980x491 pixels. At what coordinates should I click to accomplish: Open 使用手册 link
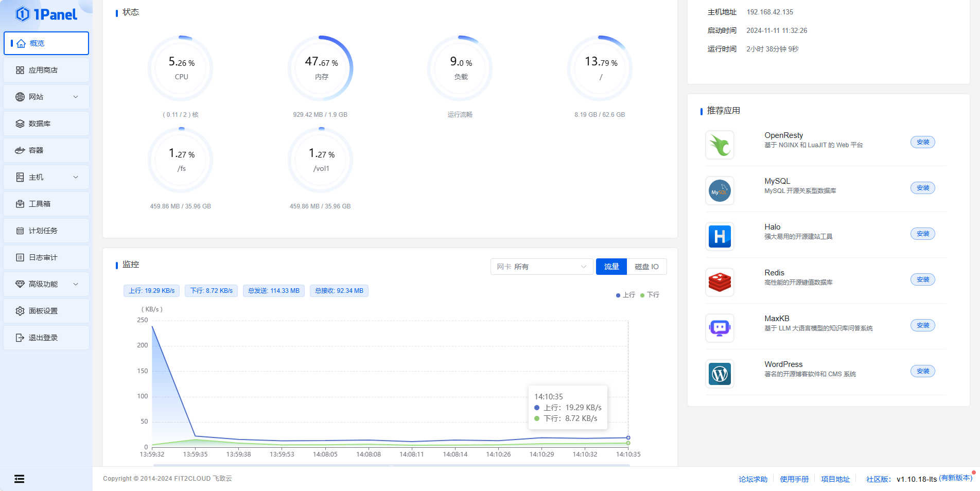[x=794, y=479]
